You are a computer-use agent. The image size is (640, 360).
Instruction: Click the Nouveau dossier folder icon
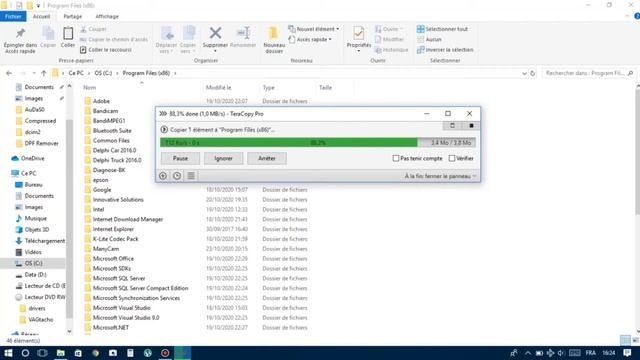coord(274,33)
